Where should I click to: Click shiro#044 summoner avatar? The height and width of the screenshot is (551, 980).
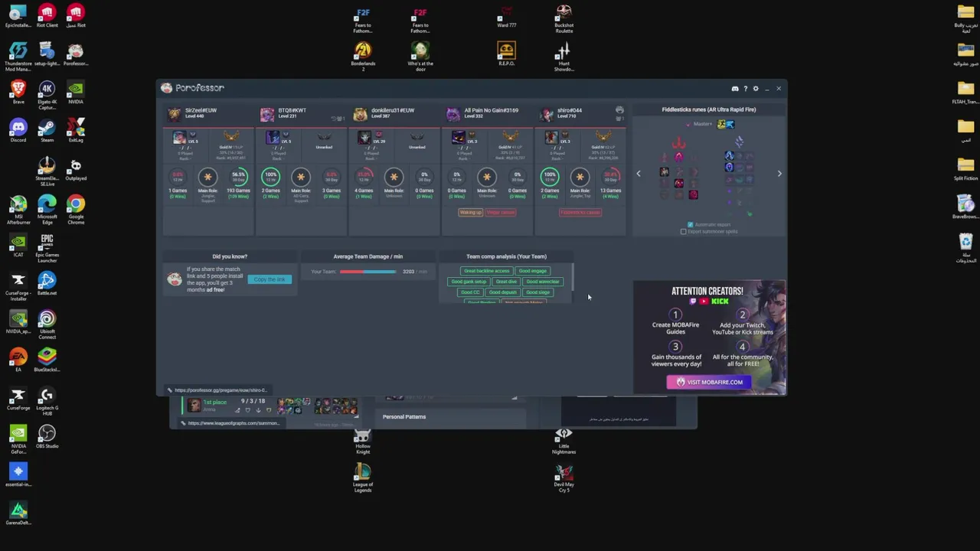coord(547,114)
